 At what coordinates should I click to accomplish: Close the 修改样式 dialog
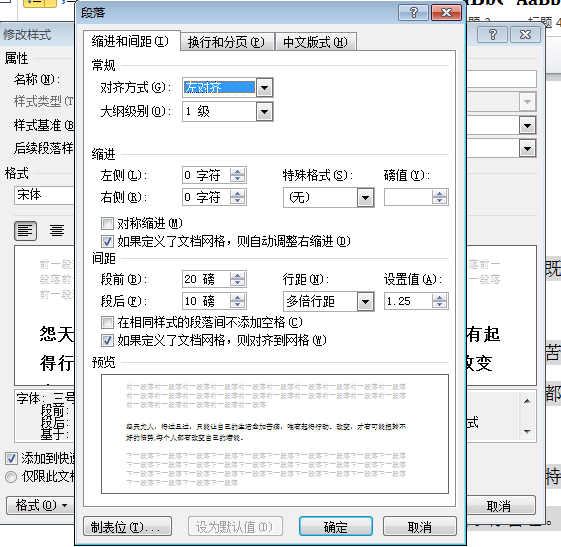click(525, 35)
